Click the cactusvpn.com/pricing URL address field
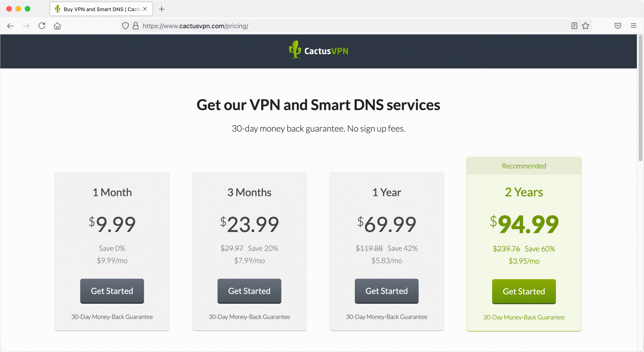Image resolution: width=644 pixels, height=352 pixels. pos(352,26)
